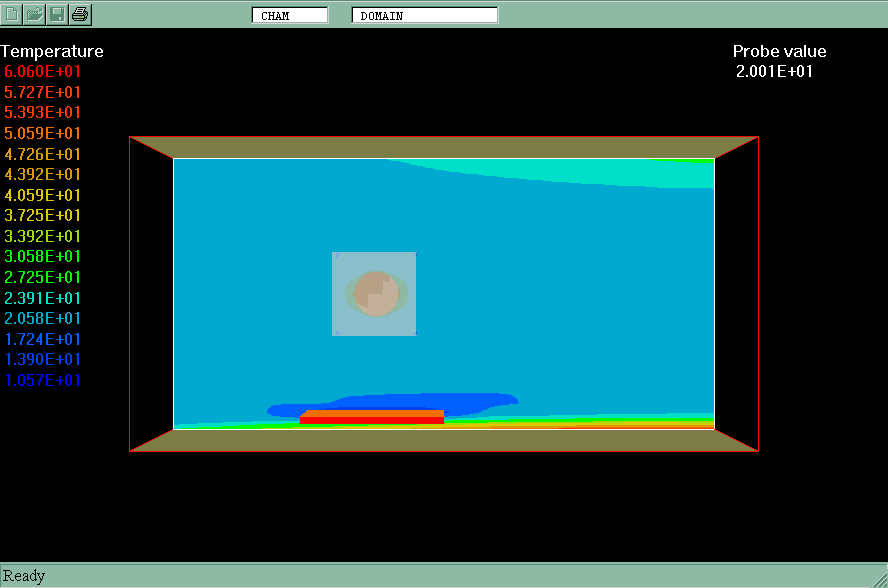888x588 pixels.
Task: Click the Temperature legend title
Action: (52, 51)
